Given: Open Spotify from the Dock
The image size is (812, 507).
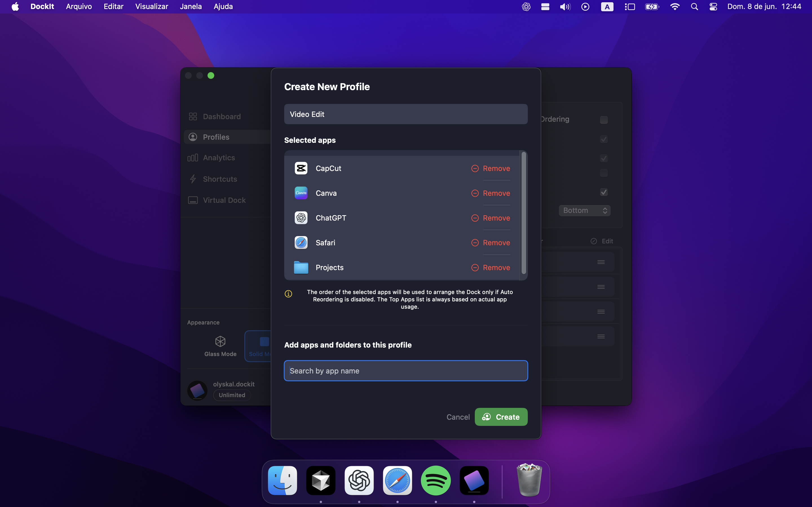Looking at the screenshot, I should [436, 481].
